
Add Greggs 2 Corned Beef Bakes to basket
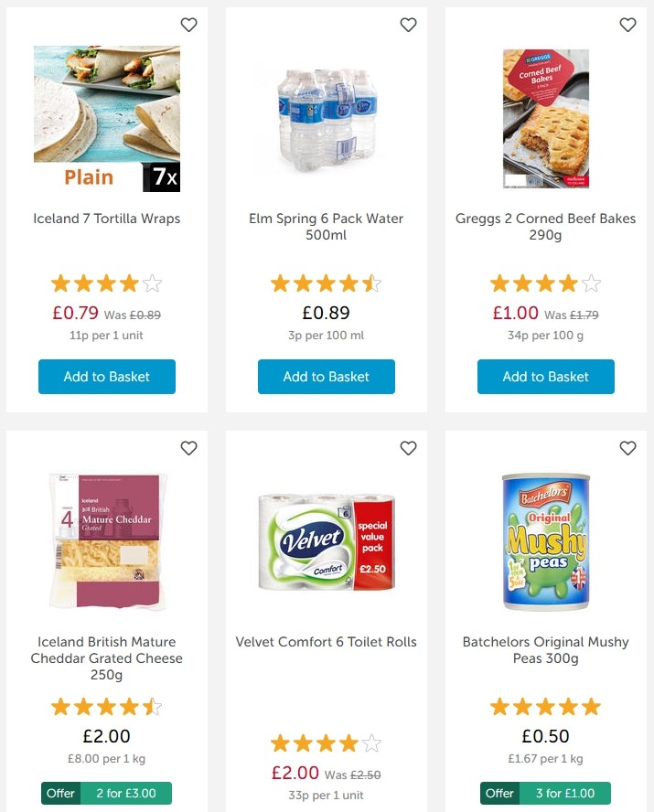click(546, 376)
